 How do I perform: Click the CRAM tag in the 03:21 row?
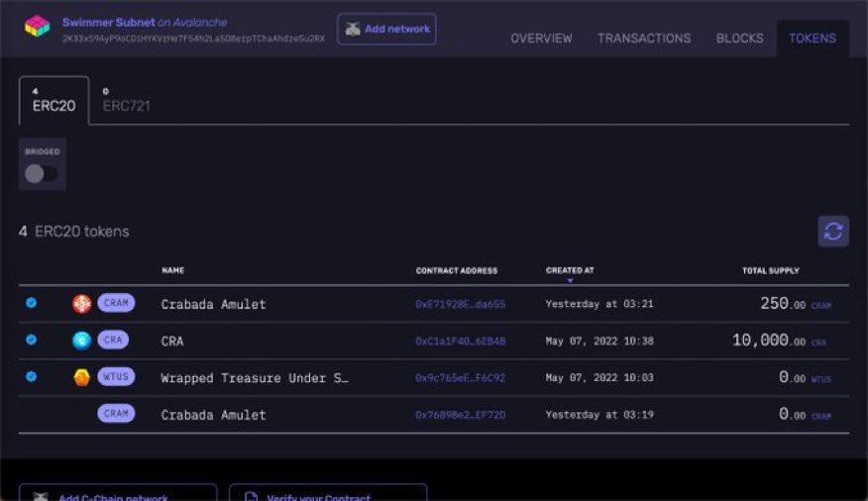click(116, 303)
